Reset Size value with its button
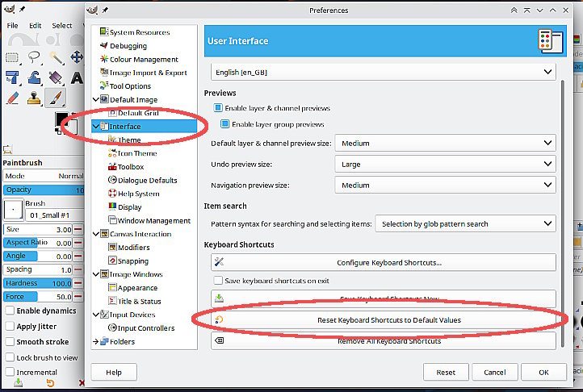 (x=78, y=230)
